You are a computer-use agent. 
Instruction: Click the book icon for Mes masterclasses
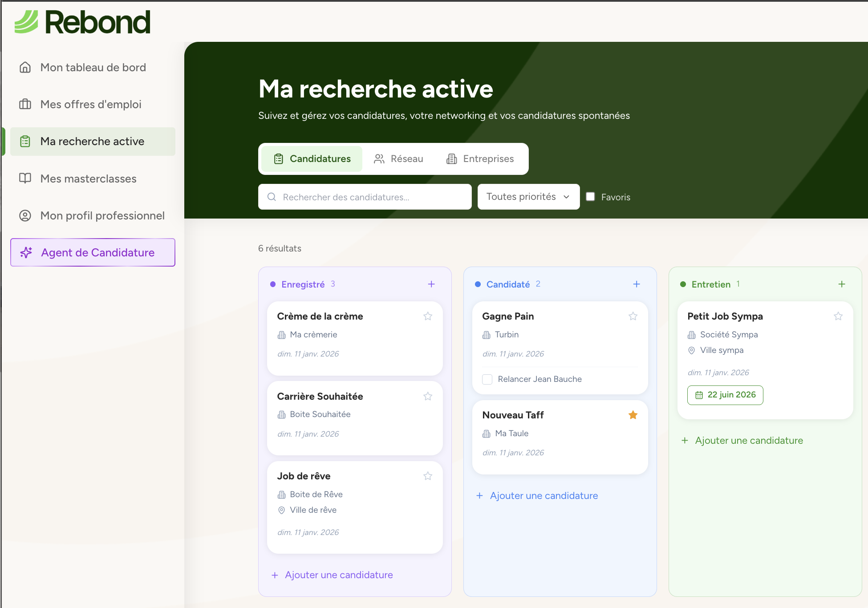pyautogui.click(x=25, y=178)
